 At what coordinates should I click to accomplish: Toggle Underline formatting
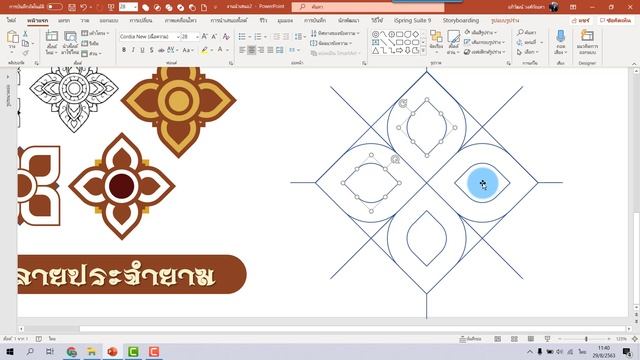pyautogui.click(x=142, y=50)
